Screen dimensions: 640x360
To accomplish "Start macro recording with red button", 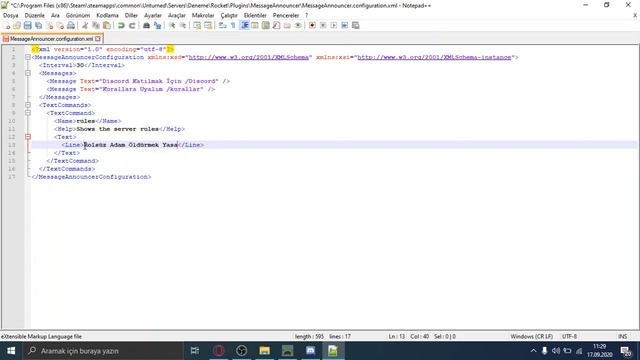I will [x=312, y=25].
